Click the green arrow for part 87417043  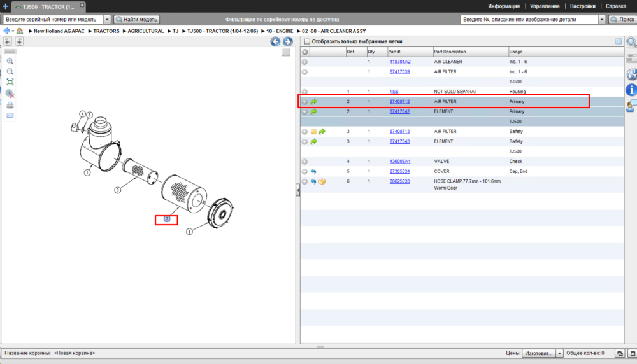pos(313,142)
